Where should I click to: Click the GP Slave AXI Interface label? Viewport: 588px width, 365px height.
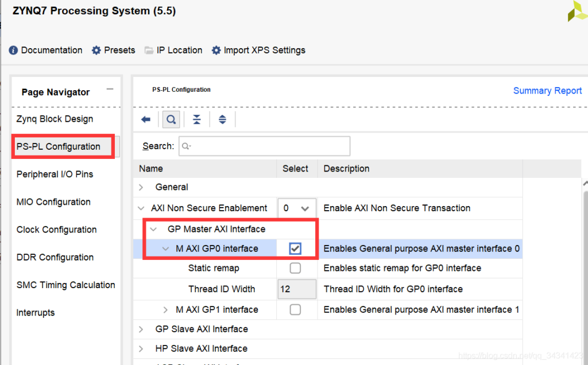(202, 329)
